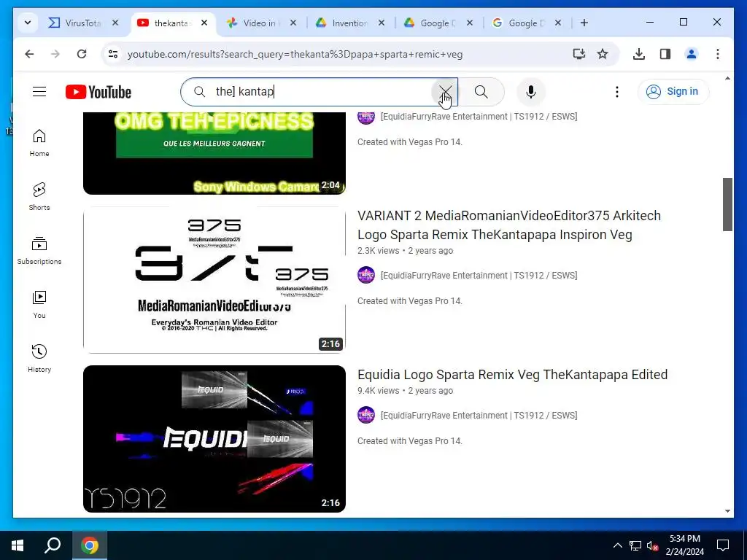Close the VirusTotal tab
This screenshot has height=560, width=747.
coord(115,23)
